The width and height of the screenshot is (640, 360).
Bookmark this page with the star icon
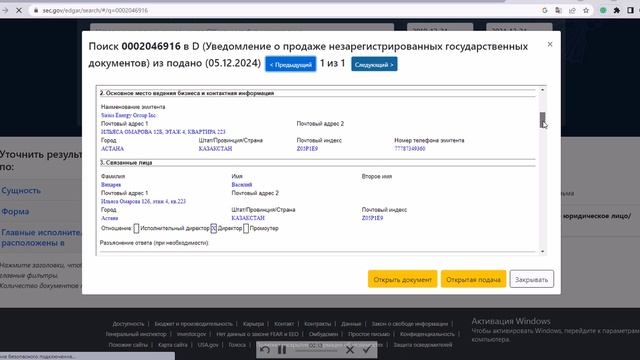586,11
